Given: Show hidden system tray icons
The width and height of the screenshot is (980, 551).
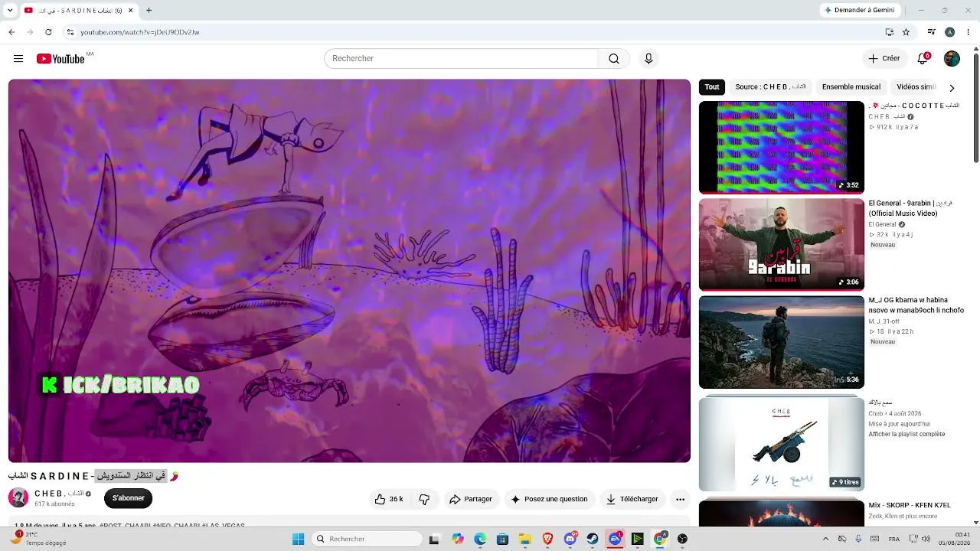Looking at the screenshot, I should [825, 539].
